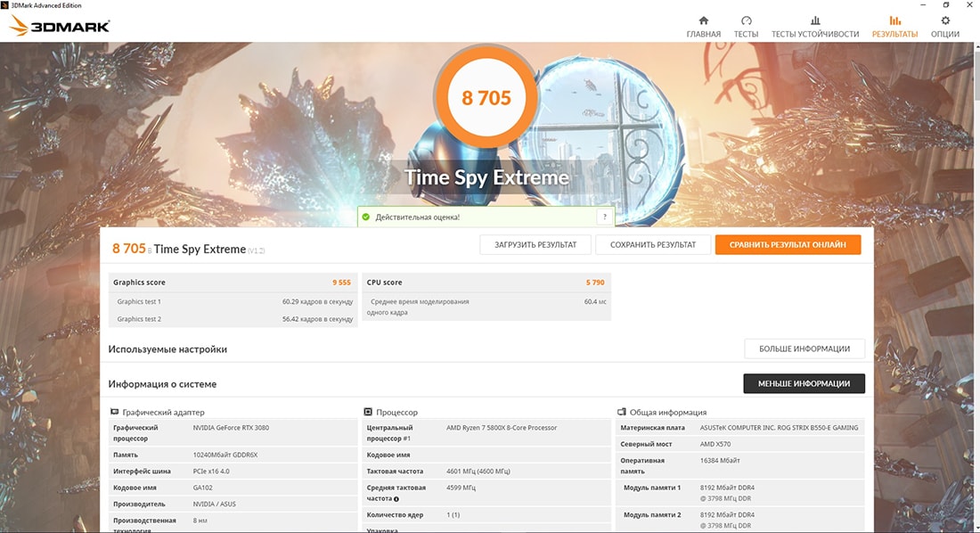
Task: Click AMD Ryzen 7 5800X processor text
Action: click(502, 428)
